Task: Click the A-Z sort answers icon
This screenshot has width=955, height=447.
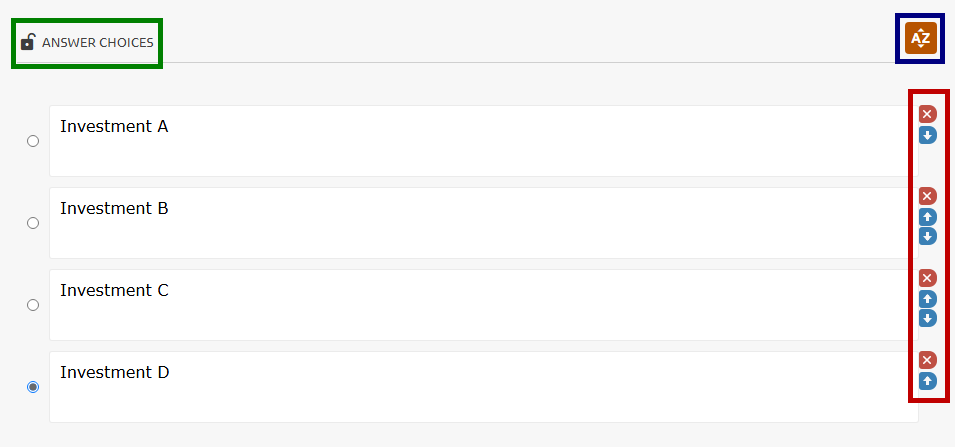Action: pos(919,38)
